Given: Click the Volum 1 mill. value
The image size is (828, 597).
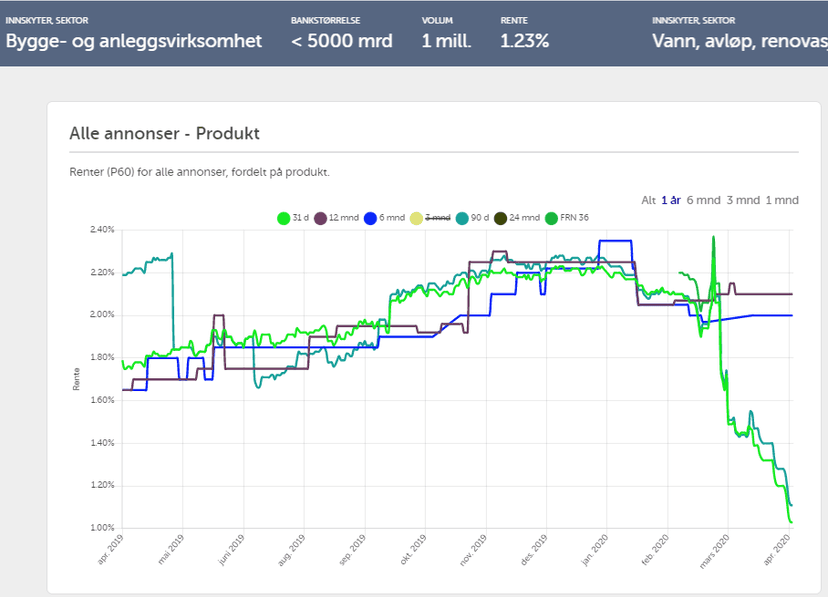Looking at the screenshot, I should coord(446,41).
